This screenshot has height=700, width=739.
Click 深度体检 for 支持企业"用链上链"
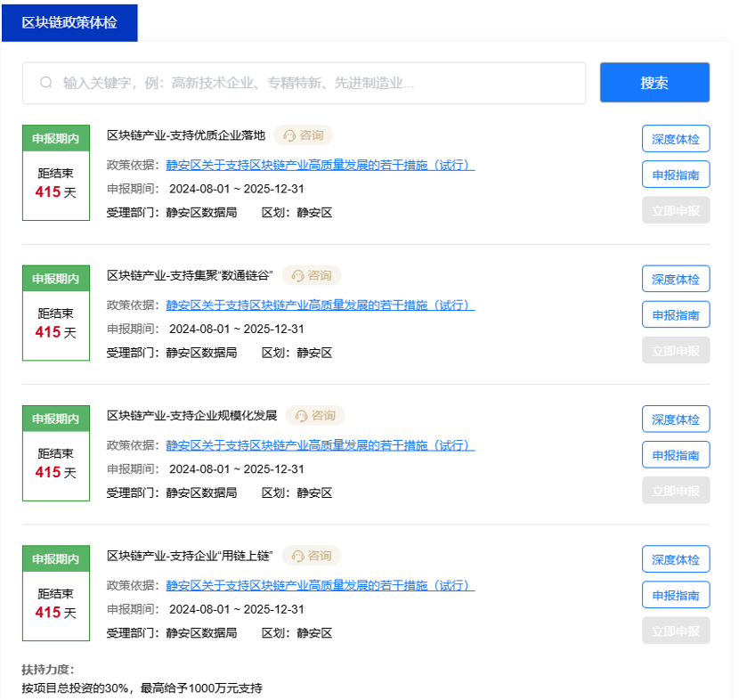pos(675,559)
